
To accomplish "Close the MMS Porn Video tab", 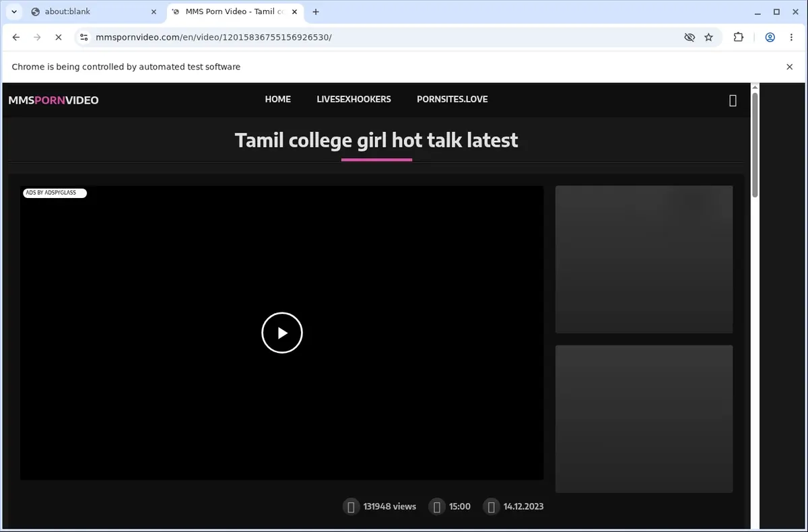I will pos(295,11).
